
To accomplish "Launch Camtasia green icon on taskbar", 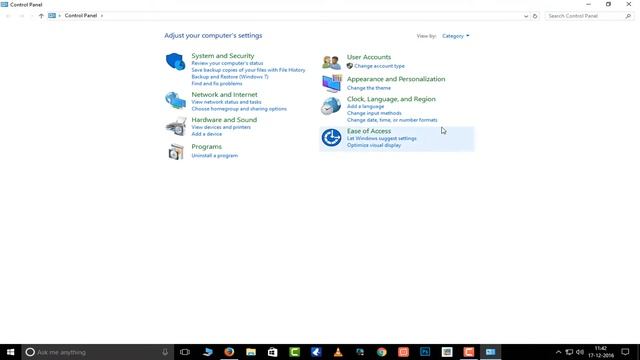I will coord(294,352).
